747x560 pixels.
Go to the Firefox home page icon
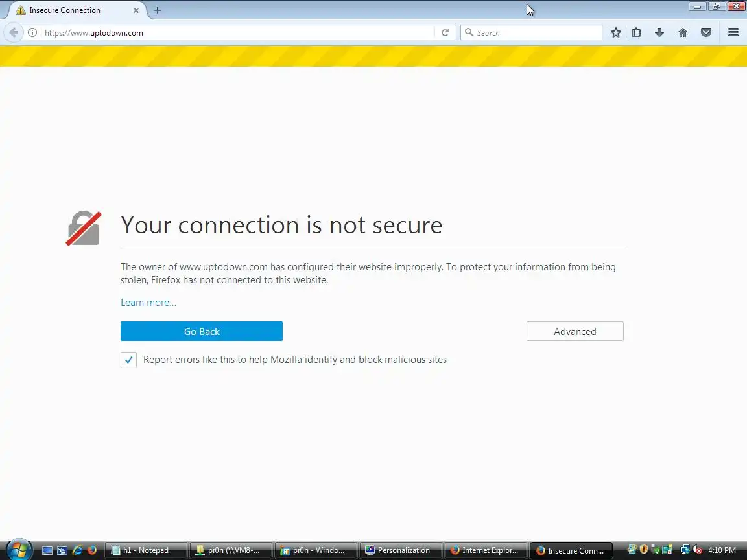point(683,32)
